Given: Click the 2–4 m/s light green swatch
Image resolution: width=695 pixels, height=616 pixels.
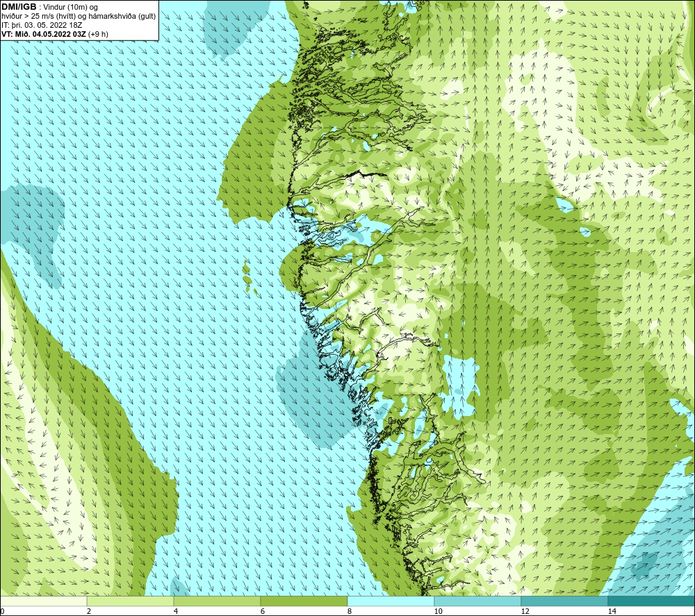Looking at the screenshot, I should tap(131, 601).
